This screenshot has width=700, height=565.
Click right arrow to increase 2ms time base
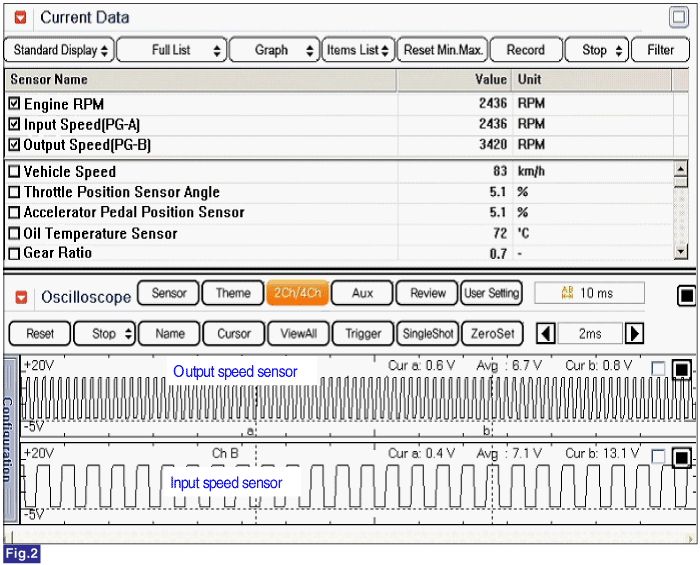tap(634, 334)
